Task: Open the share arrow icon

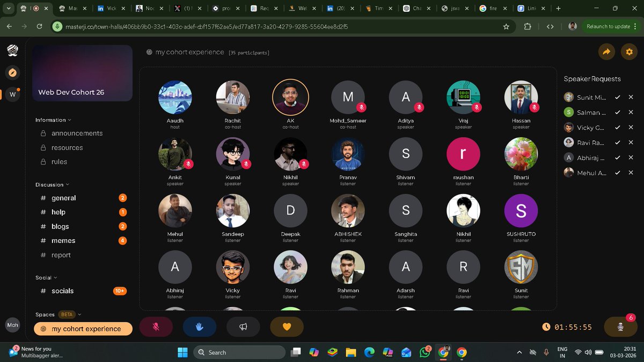Action: point(606,52)
